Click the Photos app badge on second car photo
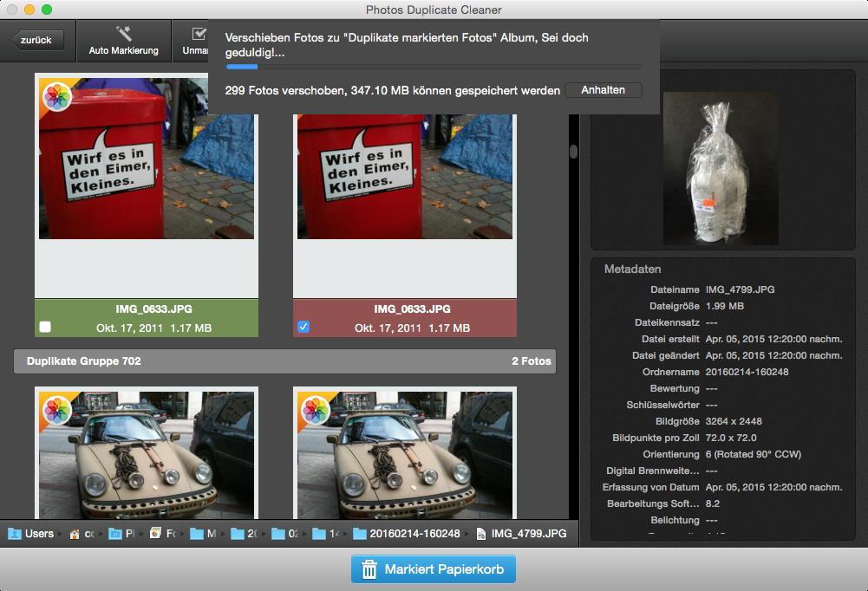Image resolution: width=868 pixels, height=591 pixels. (317, 411)
